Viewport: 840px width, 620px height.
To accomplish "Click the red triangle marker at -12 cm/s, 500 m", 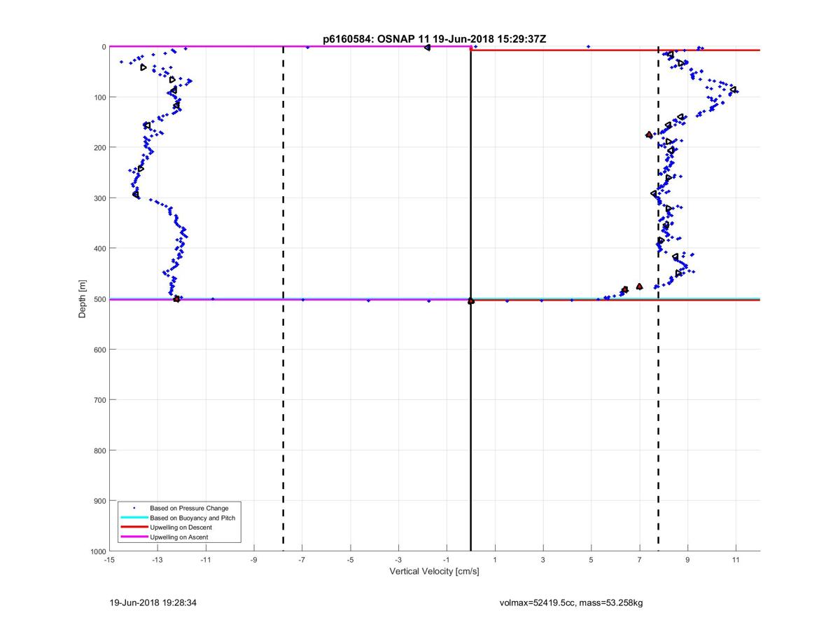I will click(x=176, y=298).
